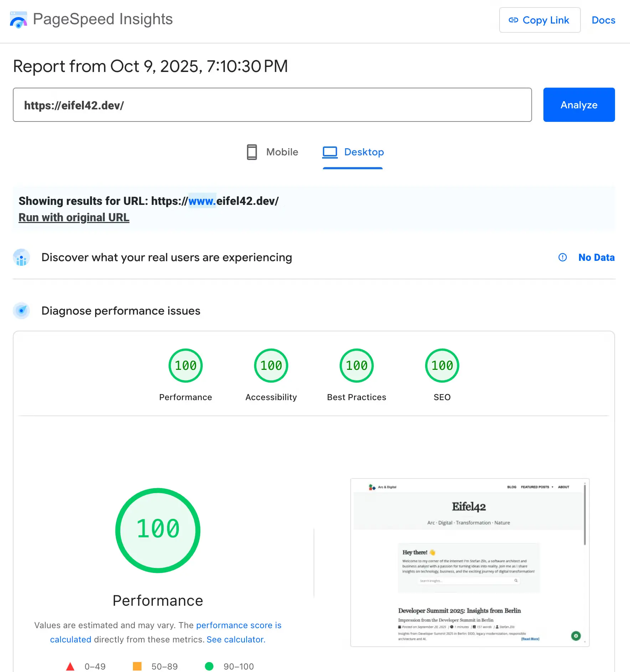The width and height of the screenshot is (630, 672).
Task: Open the Docs link
Action: click(x=603, y=20)
